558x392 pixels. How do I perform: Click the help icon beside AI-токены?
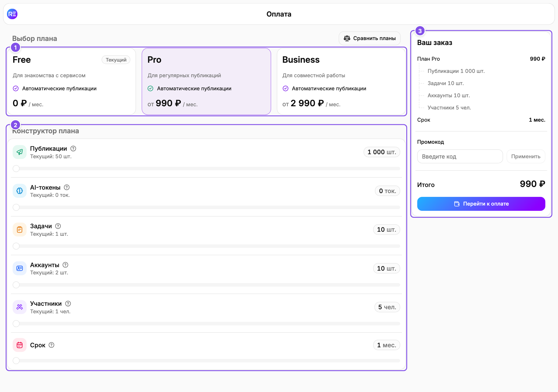click(67, 187)
